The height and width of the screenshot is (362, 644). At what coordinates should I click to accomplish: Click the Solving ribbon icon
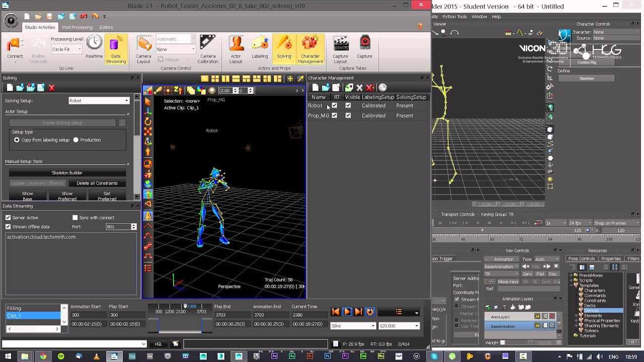284,48
